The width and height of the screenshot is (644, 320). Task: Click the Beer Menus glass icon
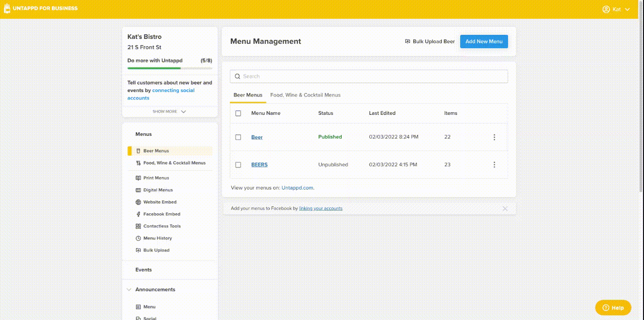[139, 151]
